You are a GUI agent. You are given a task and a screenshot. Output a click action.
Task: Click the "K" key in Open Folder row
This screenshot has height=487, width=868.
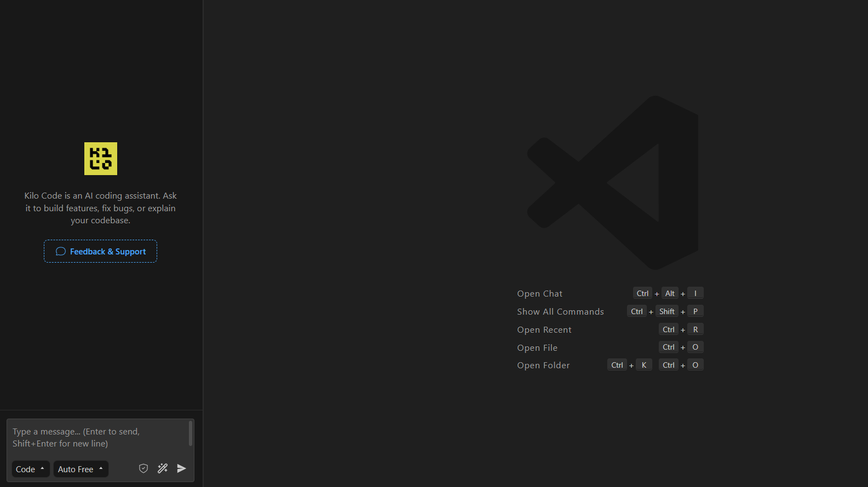point(644,365)
